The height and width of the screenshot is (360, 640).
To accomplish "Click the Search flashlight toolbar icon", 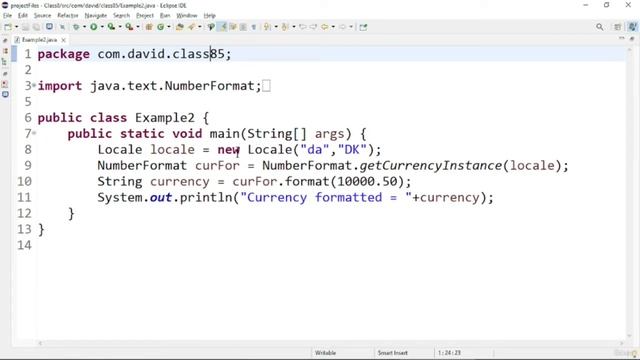I will coord(211,27).
